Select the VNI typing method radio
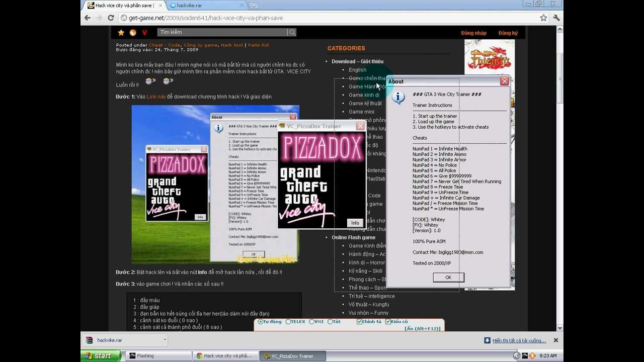The image size is (644, 362). (x=312, y=322)
